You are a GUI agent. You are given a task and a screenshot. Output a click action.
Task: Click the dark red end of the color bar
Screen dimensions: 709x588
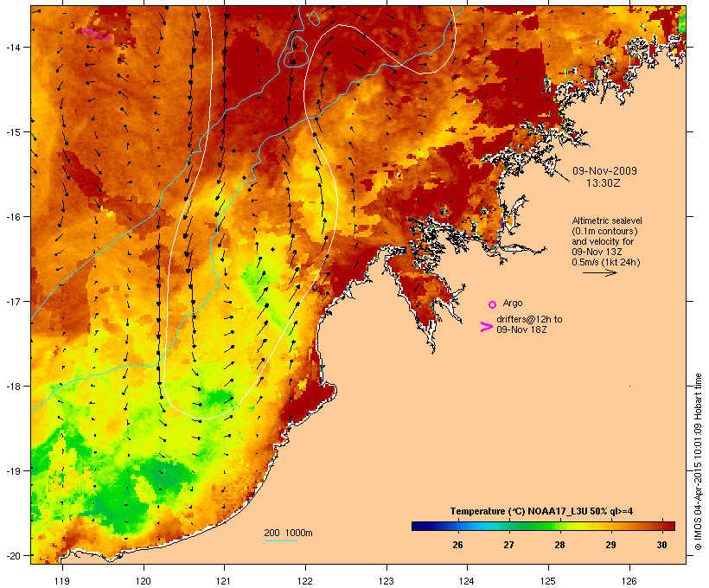[669, 526]
